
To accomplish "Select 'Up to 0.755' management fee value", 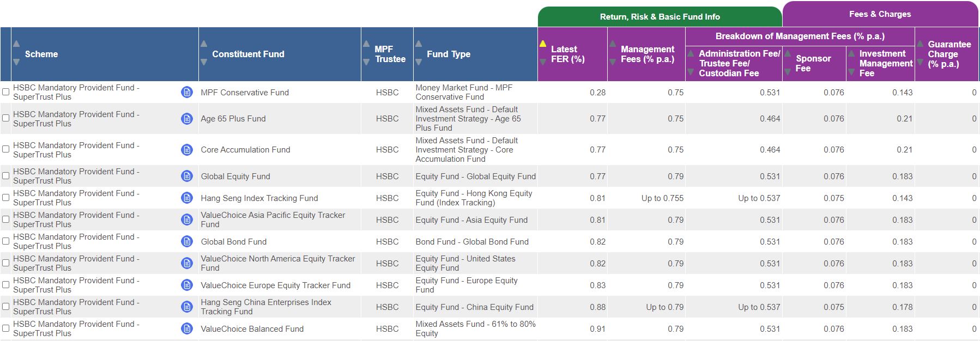I will click(x=662, y=198).
